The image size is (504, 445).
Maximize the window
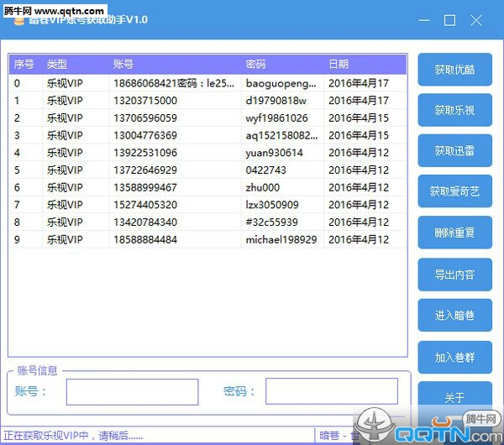click(449, 20)
